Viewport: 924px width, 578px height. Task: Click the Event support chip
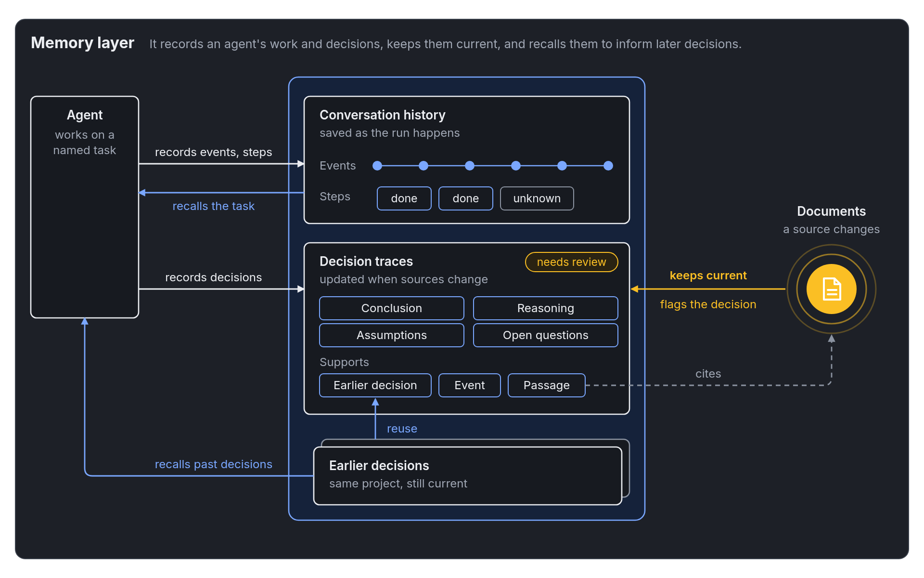click(x=470, y=385)
